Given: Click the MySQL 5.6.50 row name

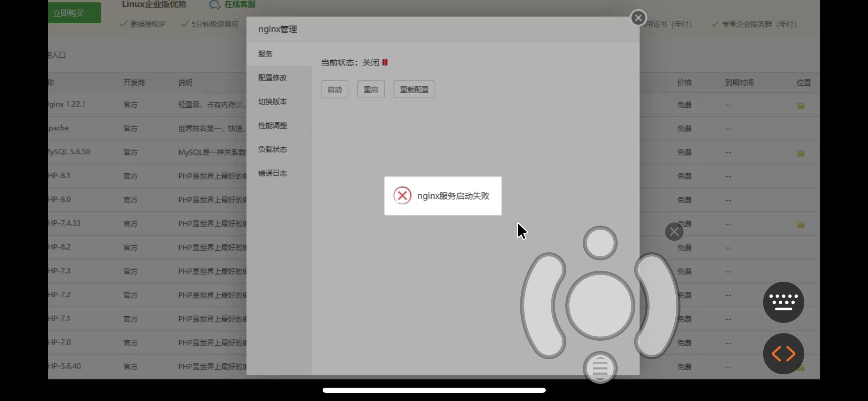Looking at the screenshot, I should click(69, 152).
